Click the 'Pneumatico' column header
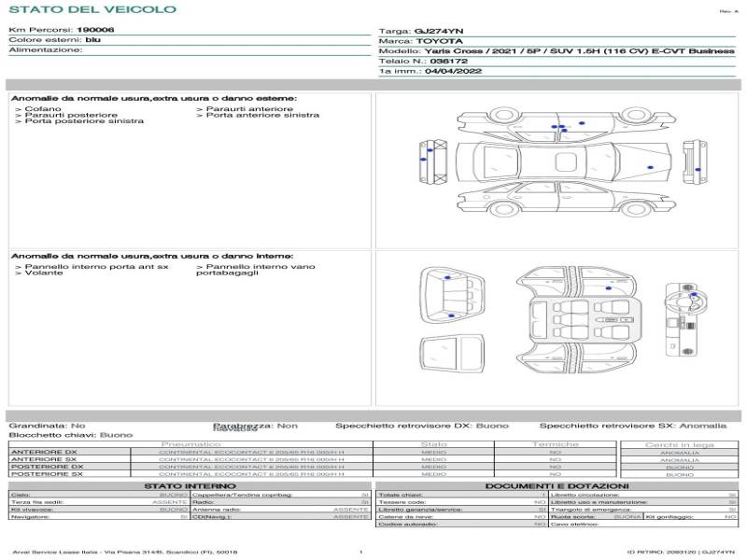The width and height of the screenshot is (747, 560). click(x=190, y=444)
